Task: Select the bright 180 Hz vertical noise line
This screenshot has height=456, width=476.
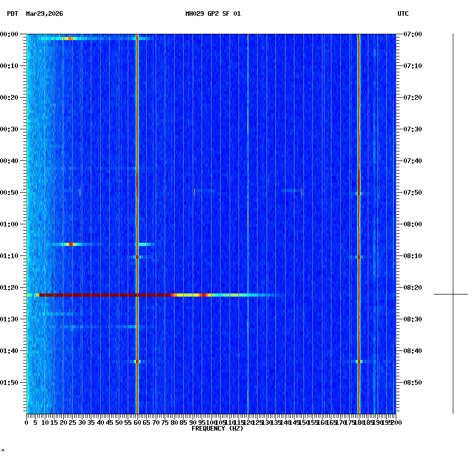Action: pos(359,211)
